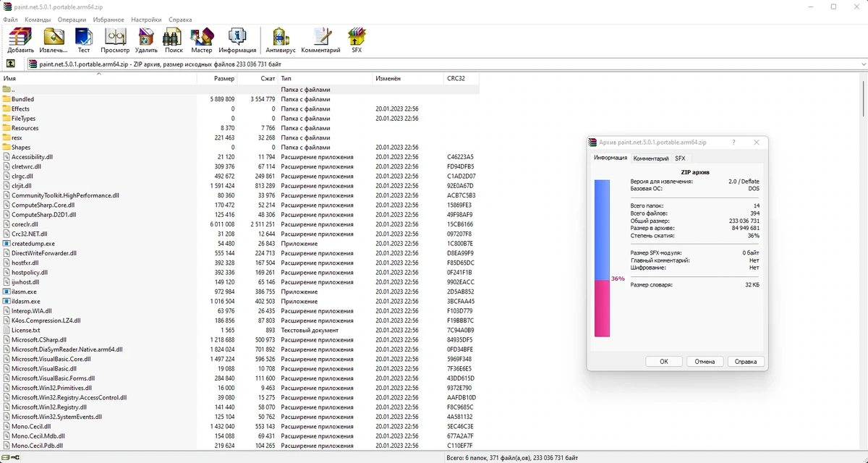Viewport: 868px width, 463px height.
Task: Select the Microsoft.VisualBasic.Forms.dll row
Action: (x=239, y=378)
